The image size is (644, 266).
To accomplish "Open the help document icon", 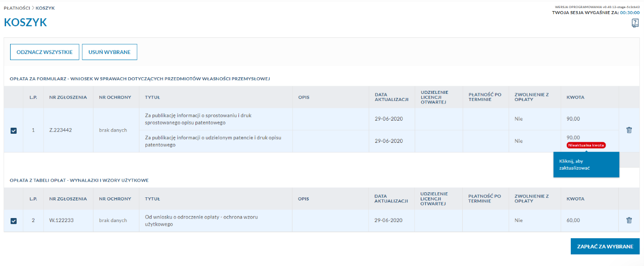I will [x=635, y=23].
